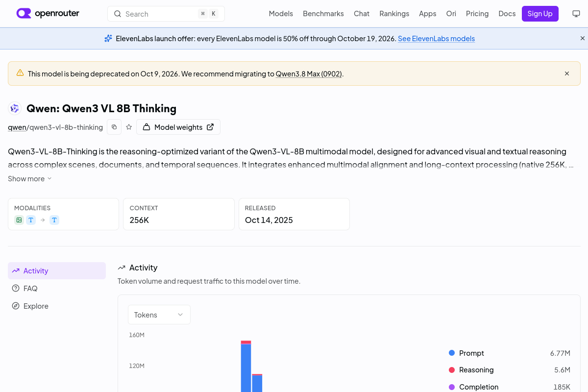Expand the description with Show more
Screen dimensions: 588x392
30,179
